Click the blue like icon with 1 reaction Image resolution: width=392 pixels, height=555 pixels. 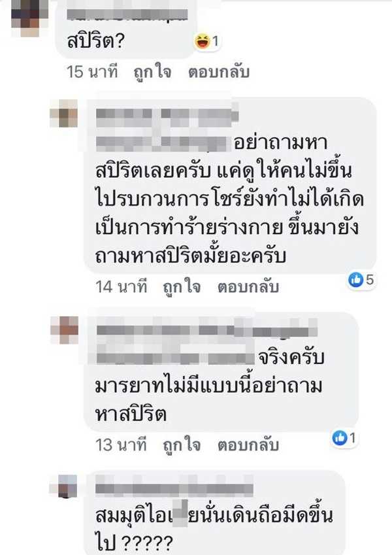(x=340, y=438)
